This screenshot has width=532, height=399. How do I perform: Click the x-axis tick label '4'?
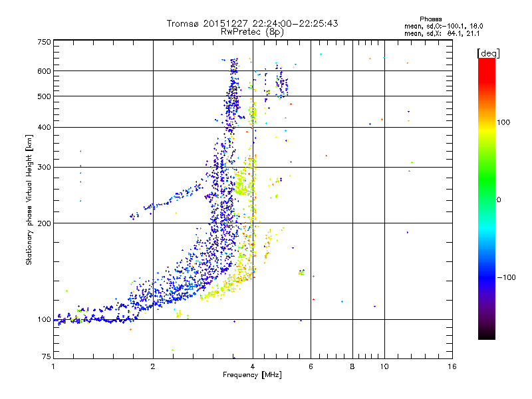(253, 366)
